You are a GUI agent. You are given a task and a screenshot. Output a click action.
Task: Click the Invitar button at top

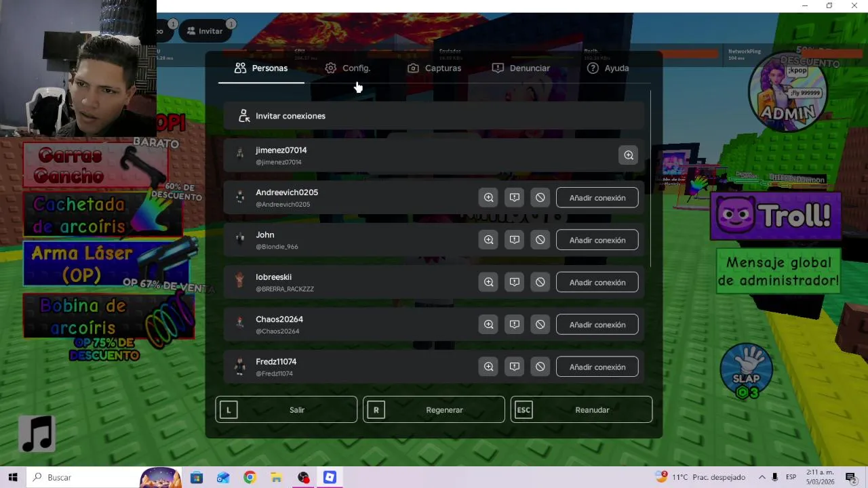[205, 31]
